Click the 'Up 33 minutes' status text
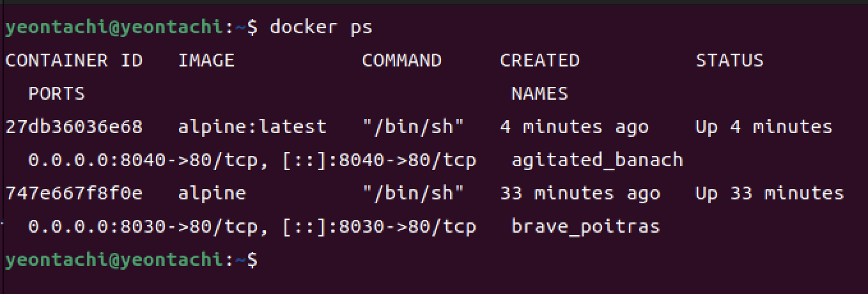Screen dimensions: 868x294 [x=770, y=193]
